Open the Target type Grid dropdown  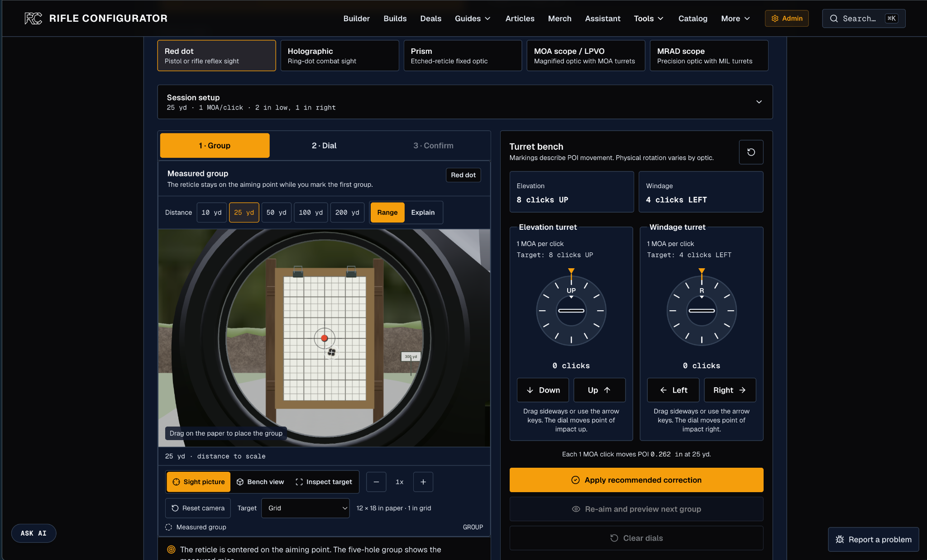click(306, 508)
